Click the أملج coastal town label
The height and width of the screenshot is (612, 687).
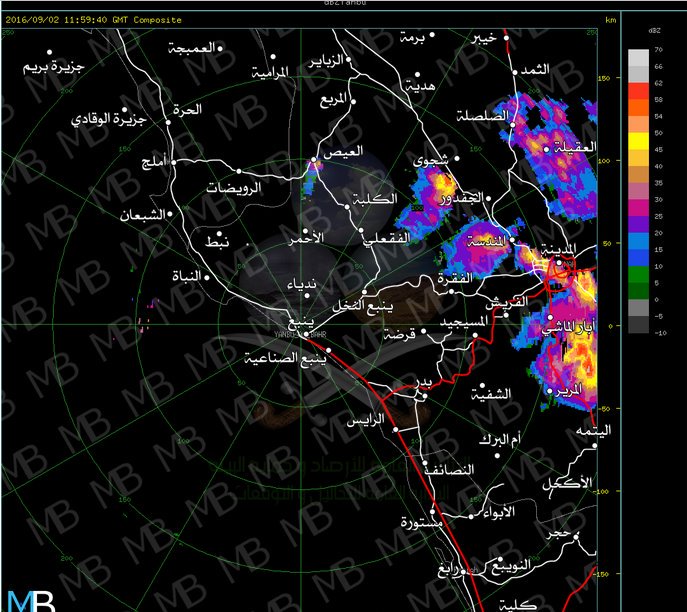(154, 162)
